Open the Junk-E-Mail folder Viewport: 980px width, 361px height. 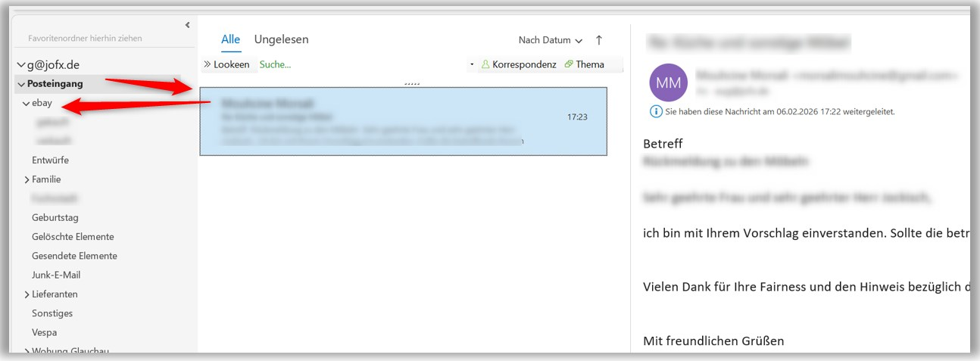(x=56, y=275)
